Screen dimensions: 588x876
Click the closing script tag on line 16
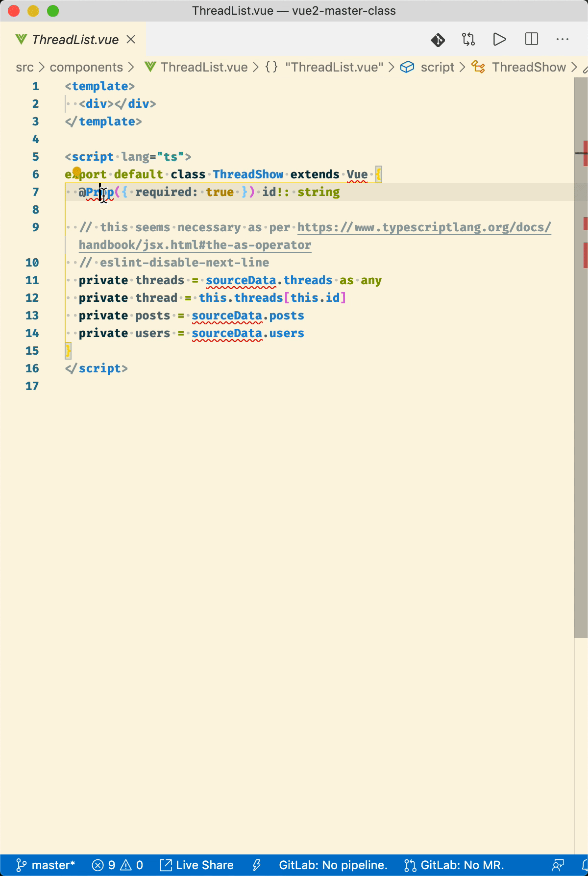(x=96, y=368)
